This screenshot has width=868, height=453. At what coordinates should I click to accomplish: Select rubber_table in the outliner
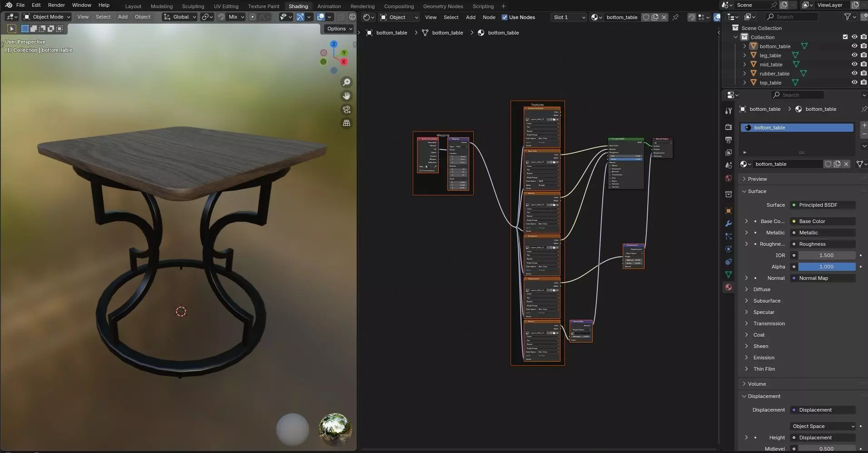pos(774,73)
